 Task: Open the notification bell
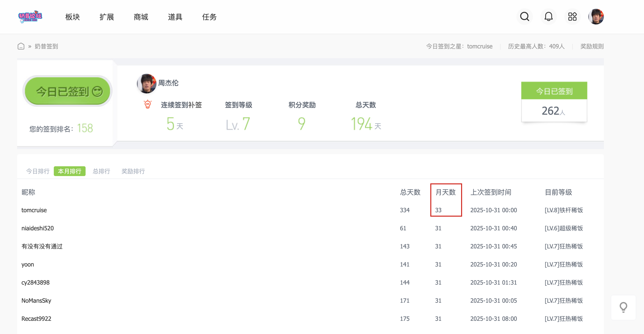548,17
